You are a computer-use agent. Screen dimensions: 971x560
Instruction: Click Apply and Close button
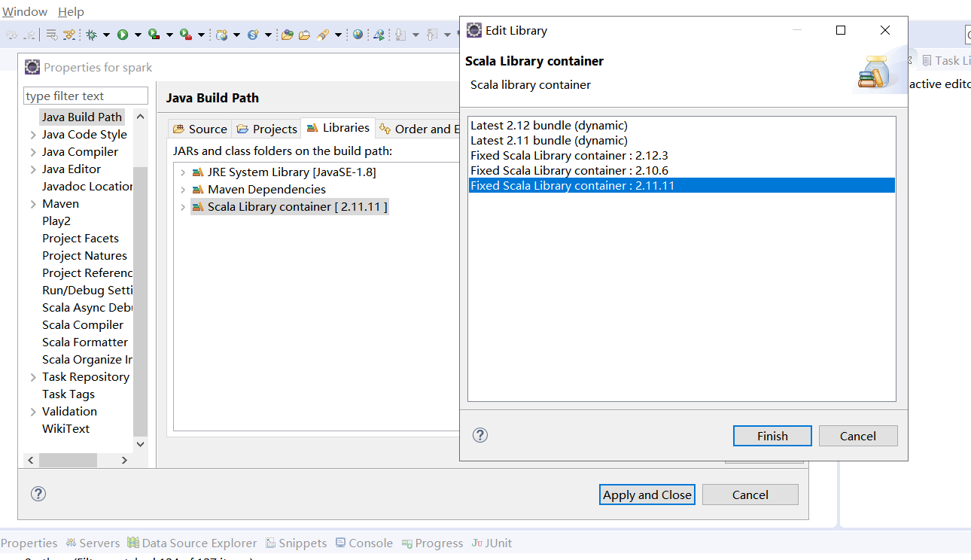tap(647, 495)
